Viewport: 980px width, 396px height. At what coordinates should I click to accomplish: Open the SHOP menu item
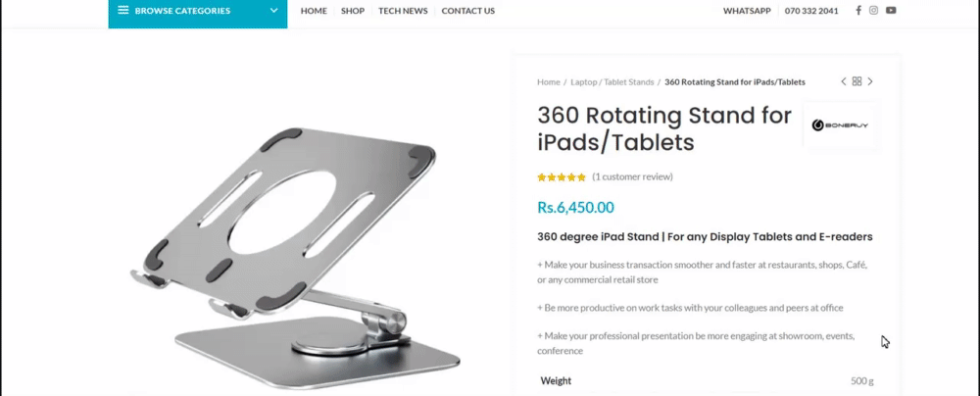click(353, 11)
